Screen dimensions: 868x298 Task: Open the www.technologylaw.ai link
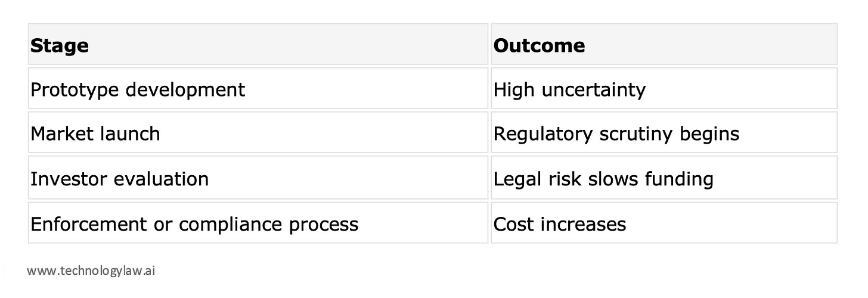[91, 271]
